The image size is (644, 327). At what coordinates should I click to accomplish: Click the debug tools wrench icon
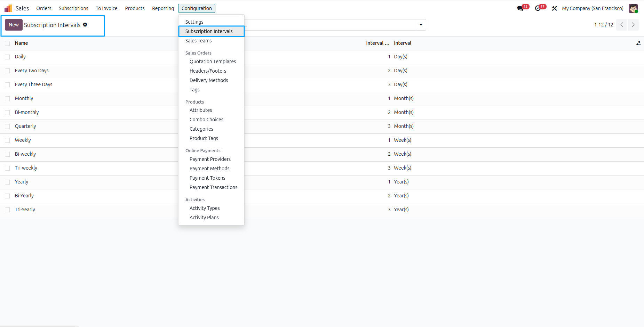click(x=555, y=8)
